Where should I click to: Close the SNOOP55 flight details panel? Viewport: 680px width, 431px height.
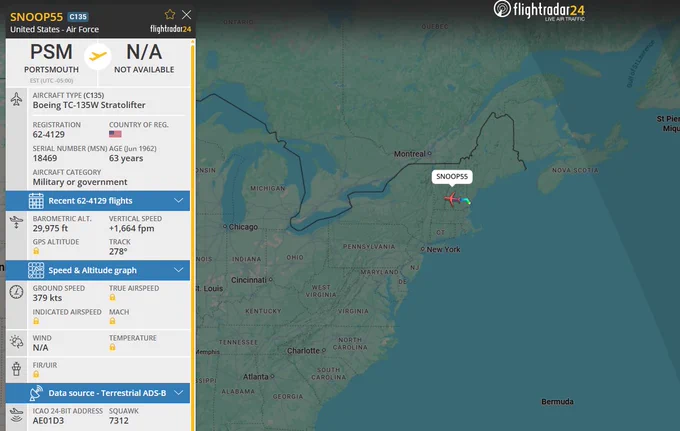186,15
